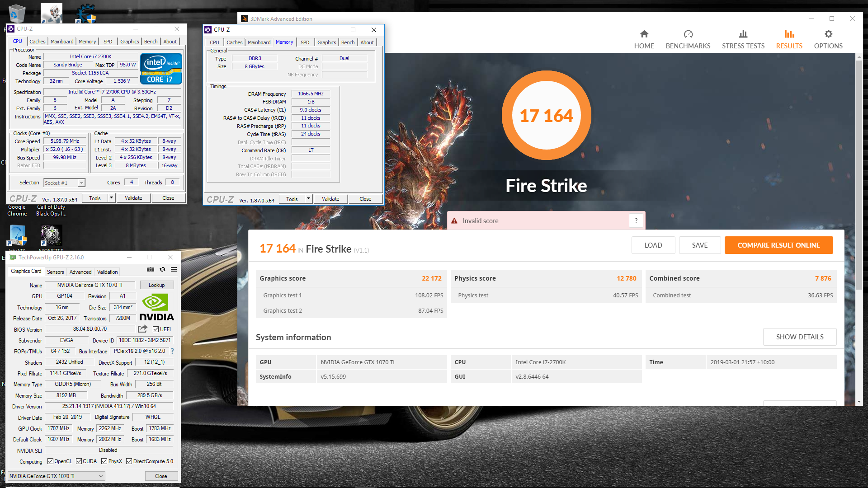Screen dimensions: 868x488
Task: Click the Invalid score warning triangle icon
Action: pyautogui.click(x=454, y=221)
